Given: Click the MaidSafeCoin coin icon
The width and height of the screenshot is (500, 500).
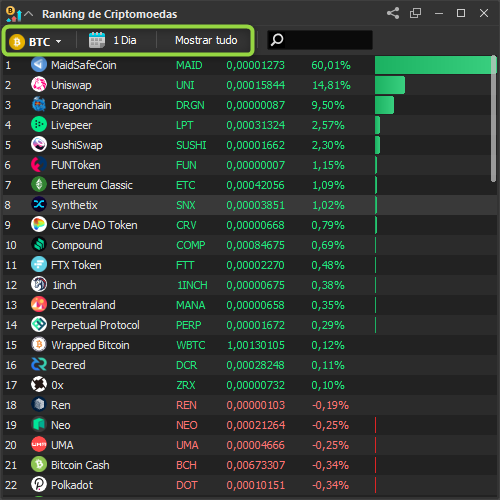Looking at the screenshot, I should (x=39, y=65).
